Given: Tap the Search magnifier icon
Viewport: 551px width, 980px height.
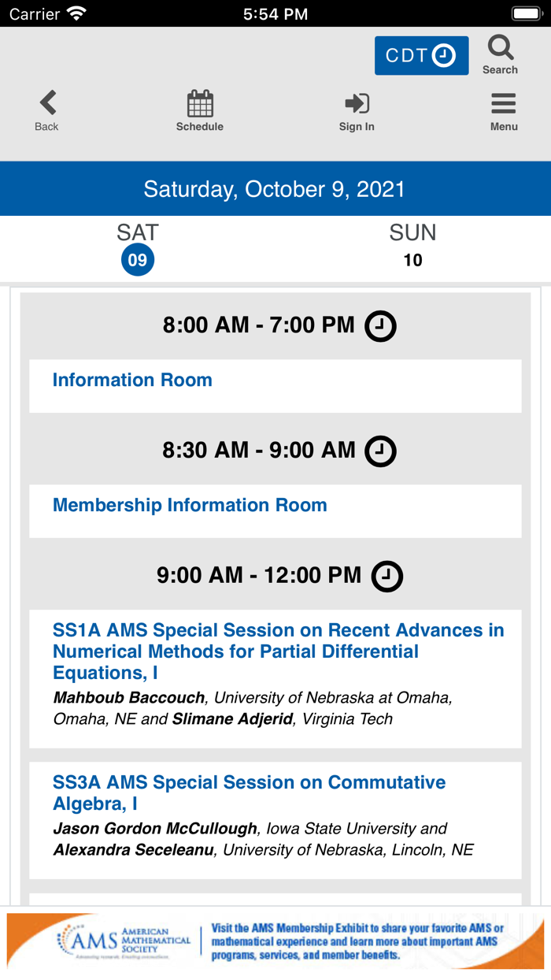Looking at the screenshot, I should 501,49.
